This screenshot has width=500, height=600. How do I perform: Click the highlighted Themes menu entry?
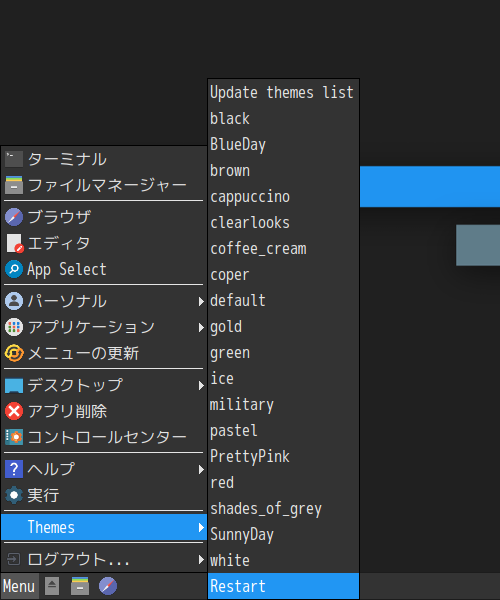(x=104, y=527)
